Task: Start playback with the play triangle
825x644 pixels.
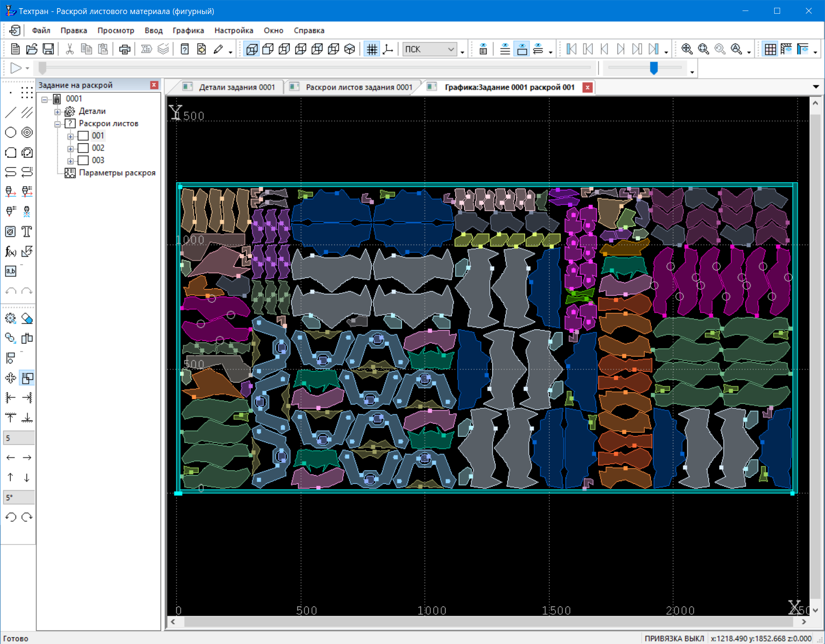Action: [x=16, y=68]
